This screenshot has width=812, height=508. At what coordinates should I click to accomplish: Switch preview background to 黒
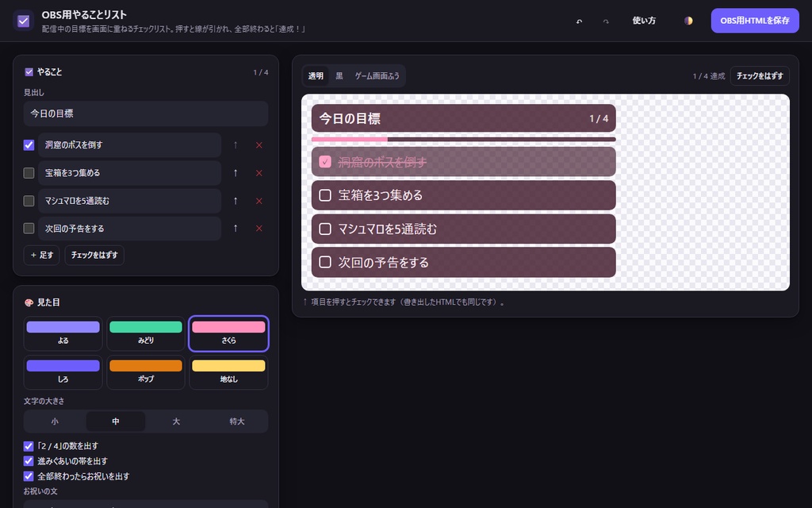click(x=339, y=75)
